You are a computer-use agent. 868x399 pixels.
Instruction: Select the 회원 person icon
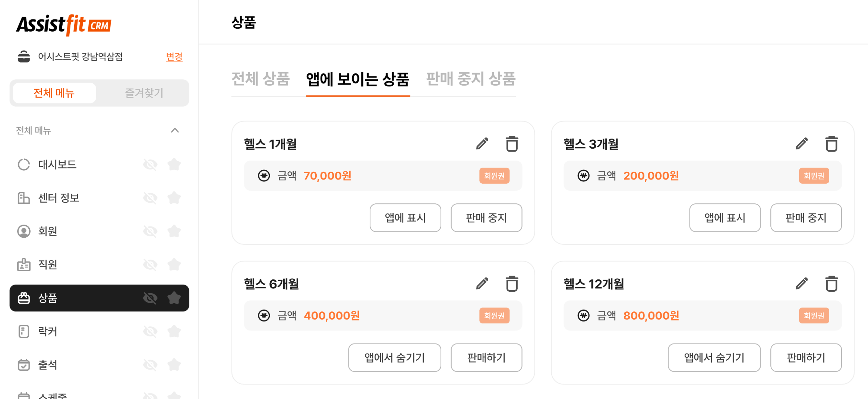24,231
